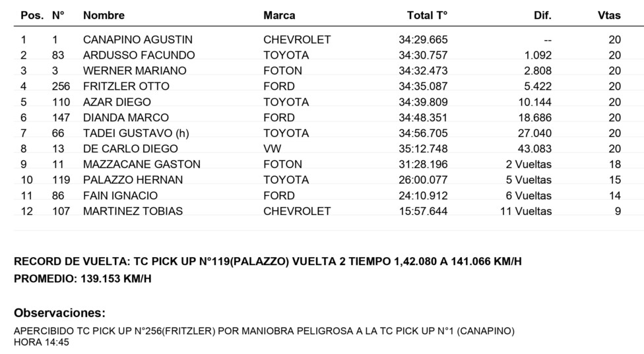Click FAIN IGNACIO's time 24:10.912
Viewport: 644px width, 354px height.
pyautogui.click(x=423, y=196)
